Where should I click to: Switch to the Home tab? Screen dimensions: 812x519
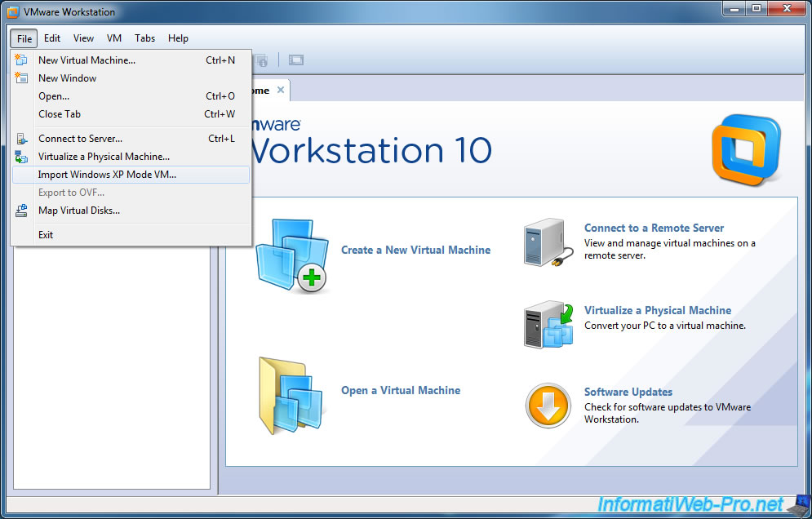[x=261, y=91]
